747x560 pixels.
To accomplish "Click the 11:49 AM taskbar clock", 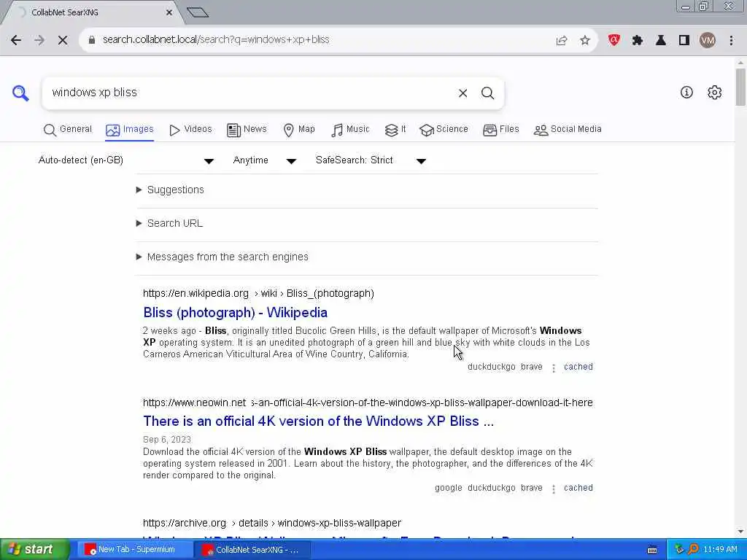I will click(x=720, y=549).
